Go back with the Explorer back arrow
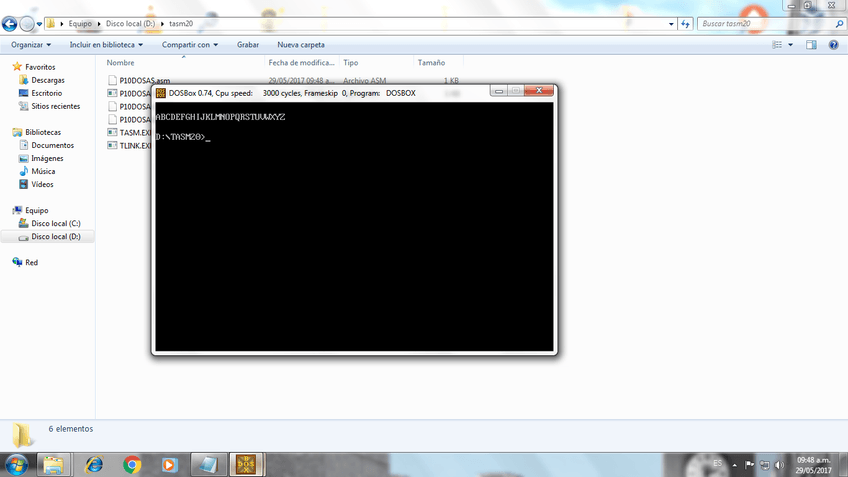Viewport: 848px width, 477px height. pos(9,24)
